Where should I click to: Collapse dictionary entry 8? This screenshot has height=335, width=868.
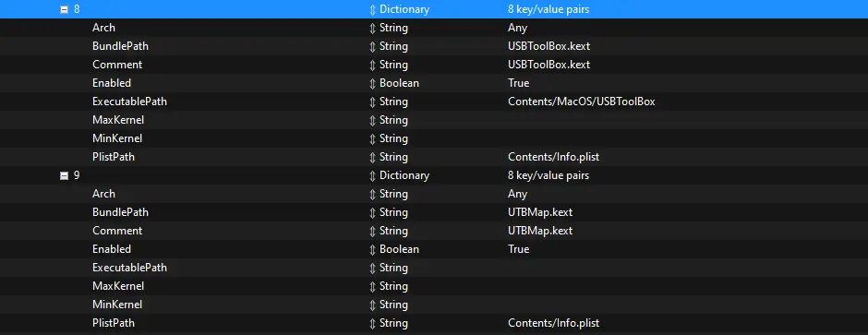65,9
